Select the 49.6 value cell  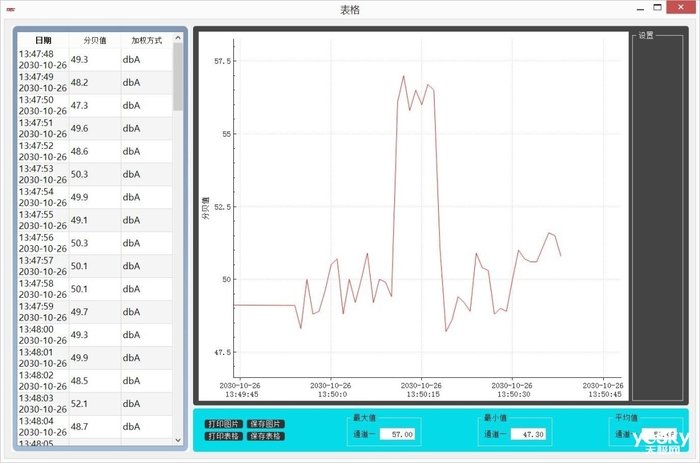pyautogui.click(x=95, y=129)
